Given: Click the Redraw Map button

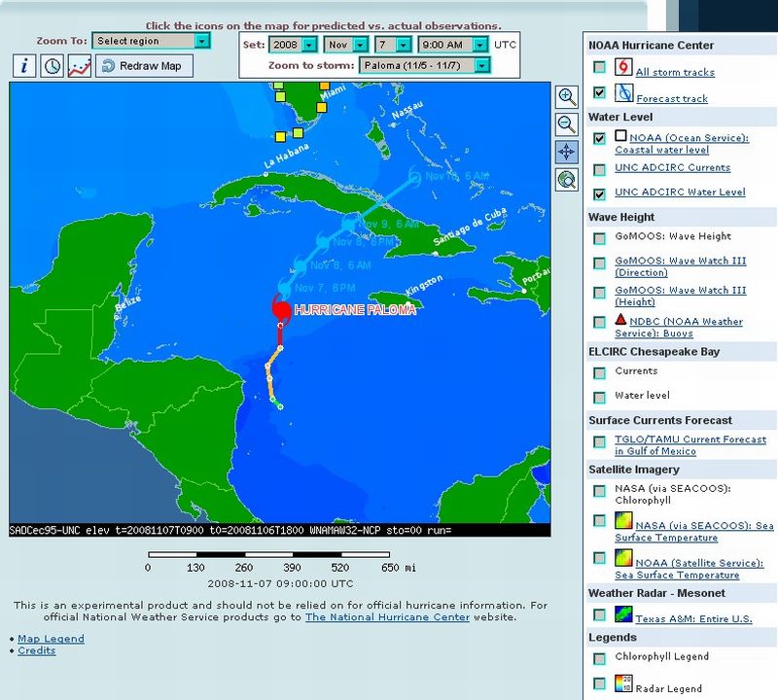Looking at the screenshot, I should click(x=144, y=66).
